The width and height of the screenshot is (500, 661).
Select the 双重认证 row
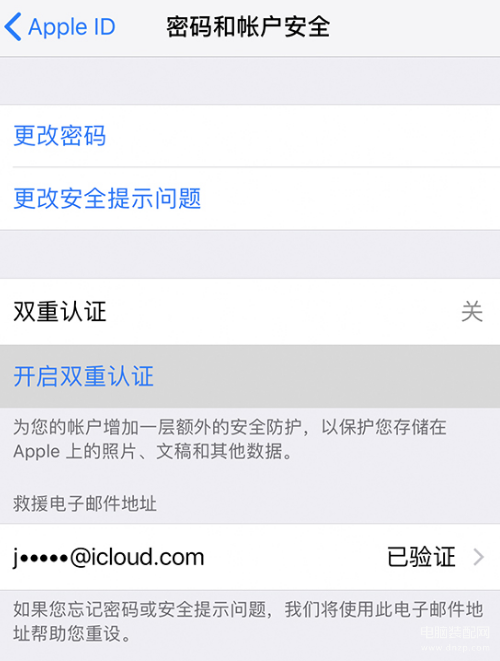(x=250, y=312)
